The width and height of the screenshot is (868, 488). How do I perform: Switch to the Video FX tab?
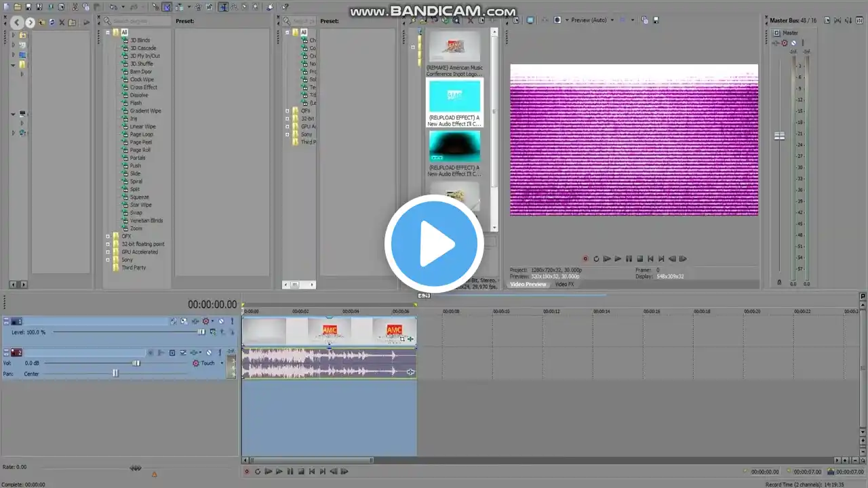pos(564,284)
